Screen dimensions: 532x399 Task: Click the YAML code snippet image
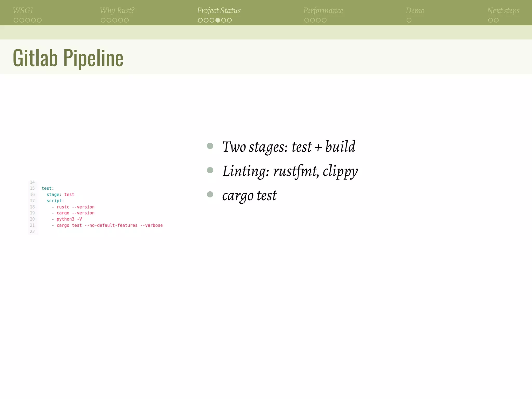pyautogui.click(x=96, y=207)
